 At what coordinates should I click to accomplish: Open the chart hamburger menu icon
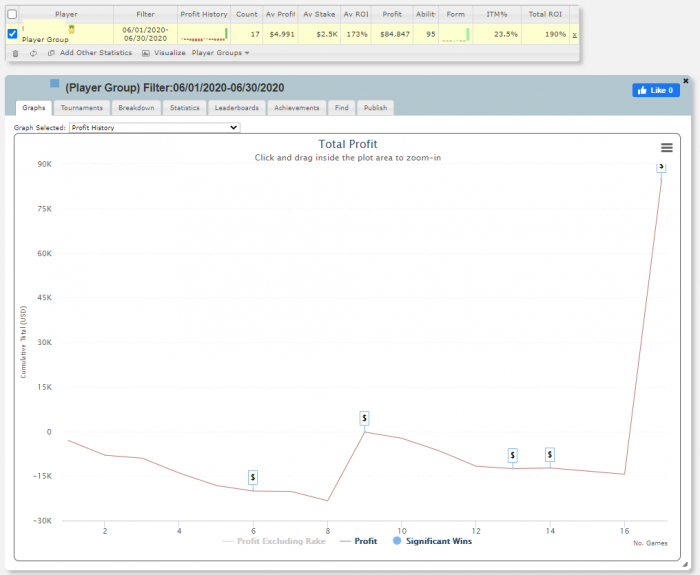(x=666, y=148)
